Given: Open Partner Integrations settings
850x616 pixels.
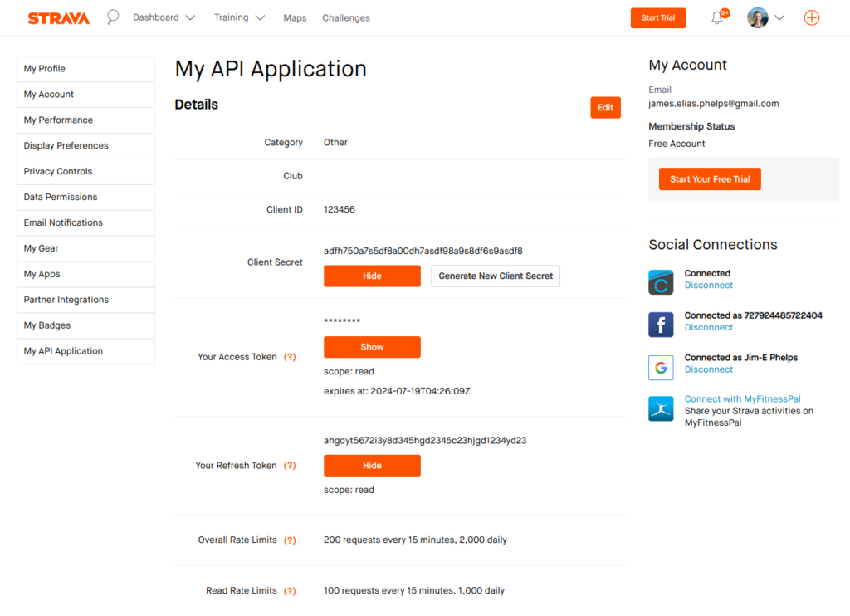Looking at the screenshot, I should [85, 300].
